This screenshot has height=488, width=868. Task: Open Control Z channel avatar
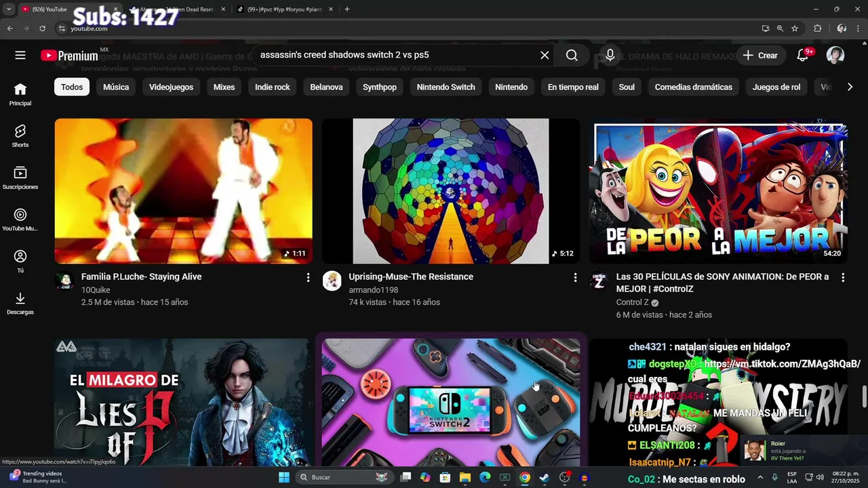599,281
